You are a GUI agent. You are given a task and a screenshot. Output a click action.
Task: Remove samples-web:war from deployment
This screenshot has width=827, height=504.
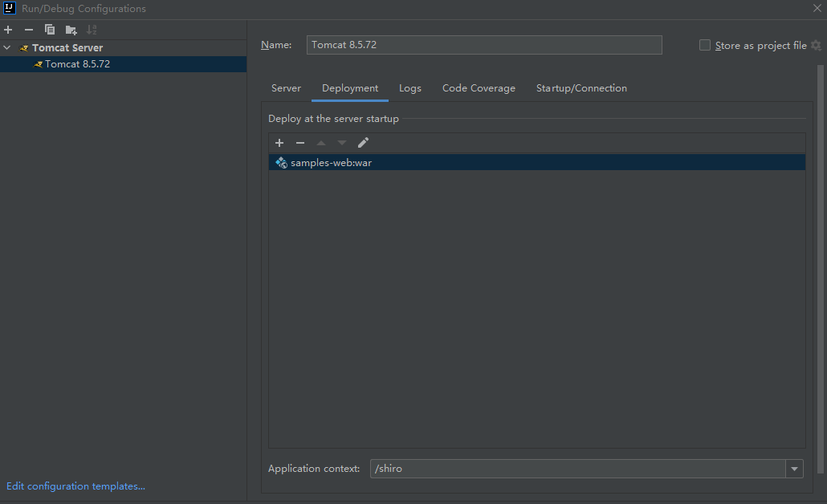300,143
